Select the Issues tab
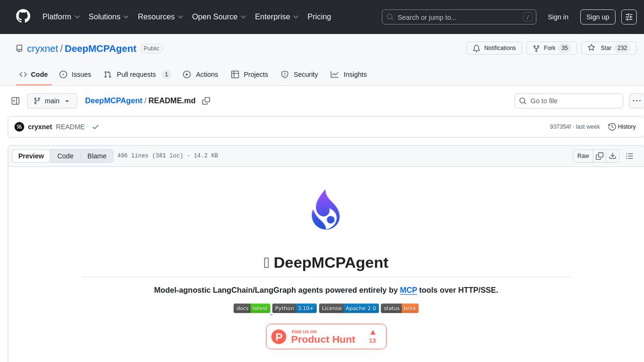This screenshot has width=644, height=362. pos(75,74)
